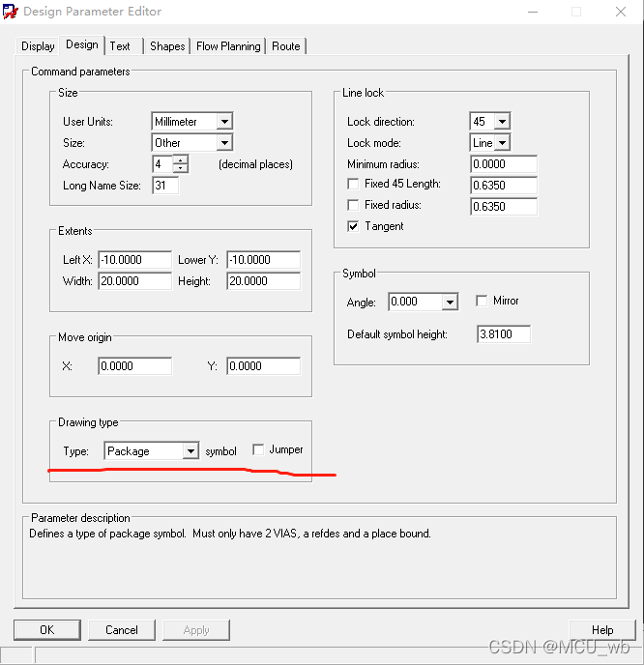The width and height of the screenshot is (644, 665).
Task: Switch to the Display tab
Action: 38,46
